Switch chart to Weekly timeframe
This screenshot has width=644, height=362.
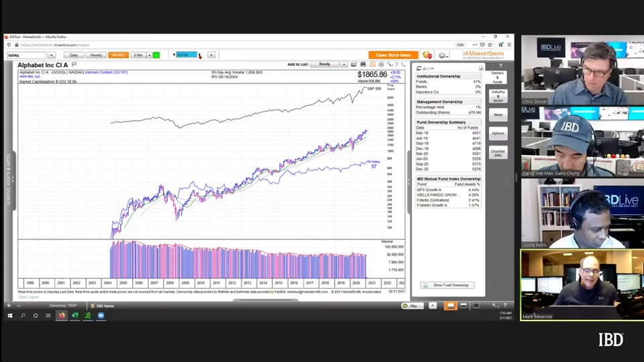click(96, 55)
